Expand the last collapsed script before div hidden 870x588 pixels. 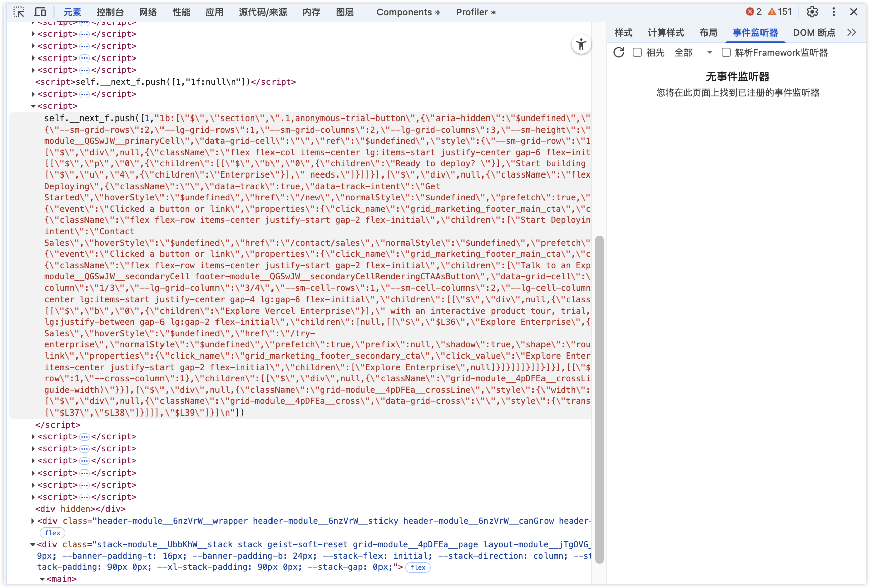(x=33, y=497)
